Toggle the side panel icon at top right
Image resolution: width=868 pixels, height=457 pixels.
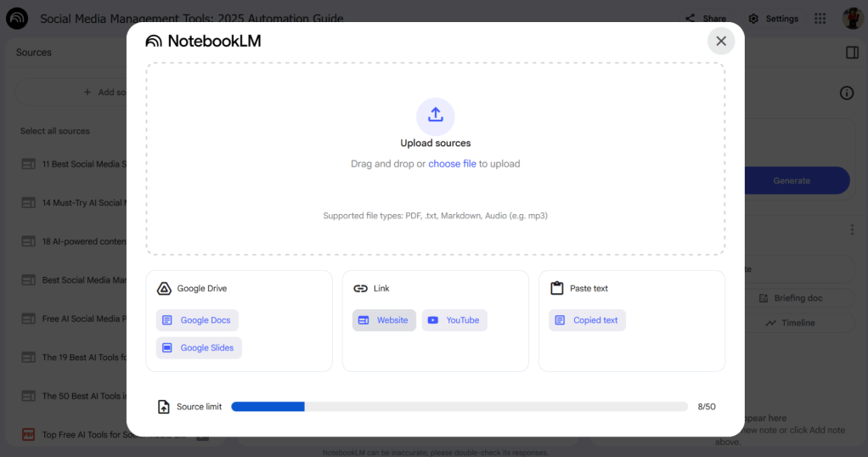(x=852, y=52)
